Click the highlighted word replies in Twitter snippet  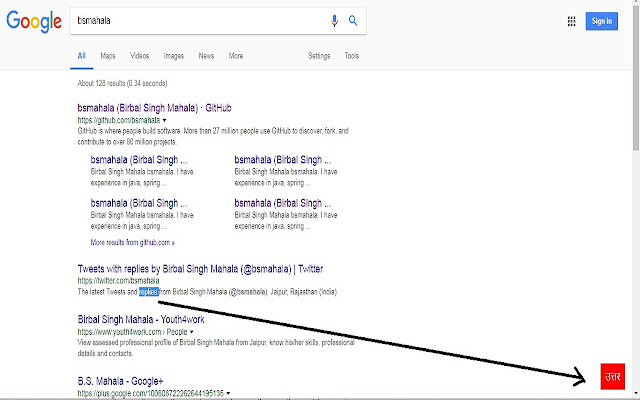coord(149,292)
